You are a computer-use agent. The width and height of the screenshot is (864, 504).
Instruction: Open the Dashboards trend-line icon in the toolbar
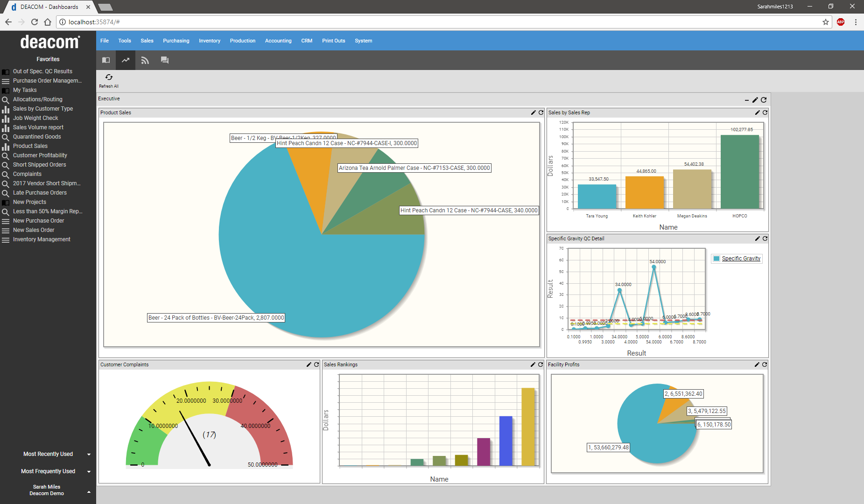tap(125, 60)
